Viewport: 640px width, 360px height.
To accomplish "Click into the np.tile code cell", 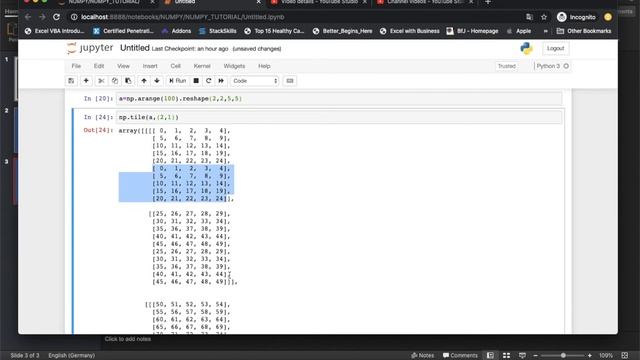I will [339, 118].
